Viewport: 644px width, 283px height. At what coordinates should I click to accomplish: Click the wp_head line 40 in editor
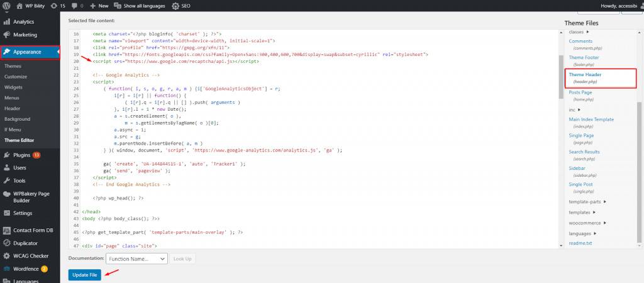pos(118,198)
